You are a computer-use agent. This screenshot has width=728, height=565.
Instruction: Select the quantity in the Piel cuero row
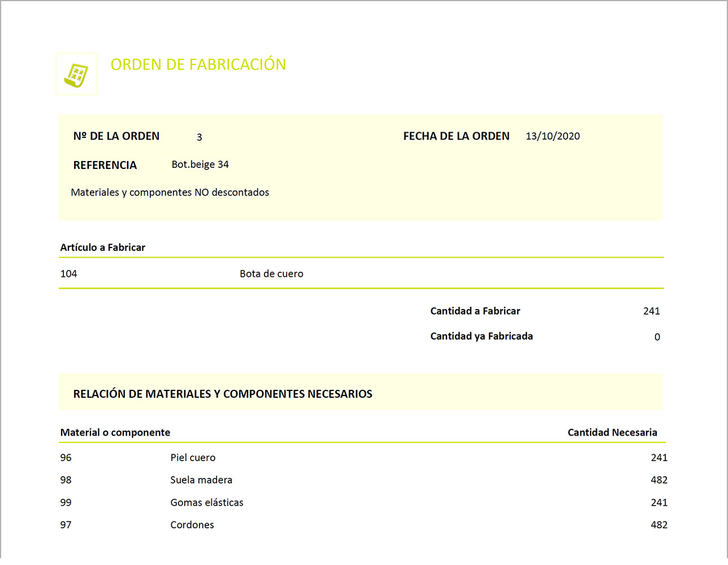point(659,458)
